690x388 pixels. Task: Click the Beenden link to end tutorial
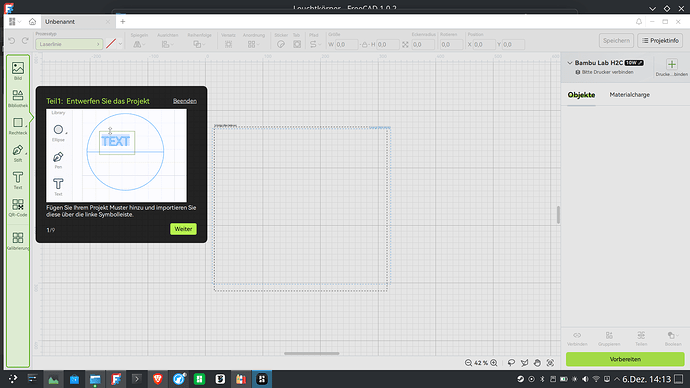pos(184,101)
